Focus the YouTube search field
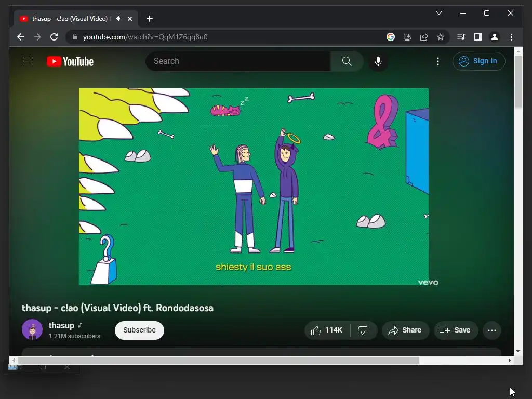Screen dimensions: 532x399 [238, 61]
